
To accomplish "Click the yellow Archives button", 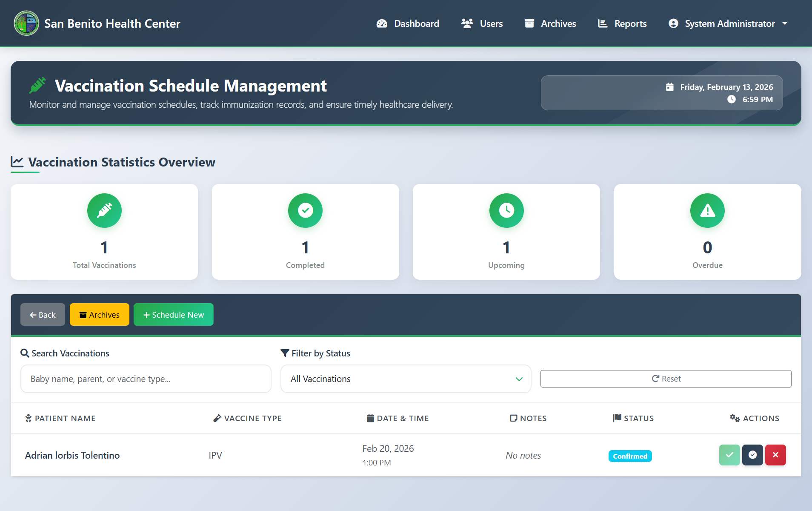I will click(100, 315).
